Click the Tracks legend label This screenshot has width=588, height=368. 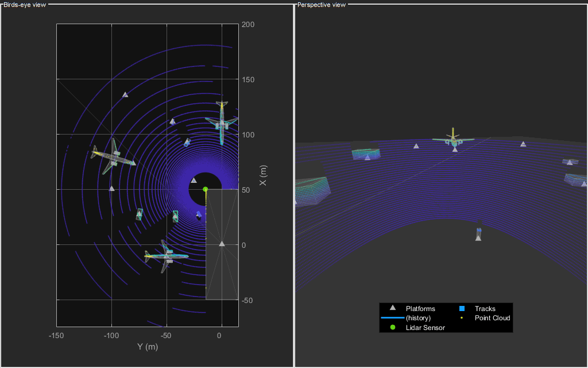point(485,309)
